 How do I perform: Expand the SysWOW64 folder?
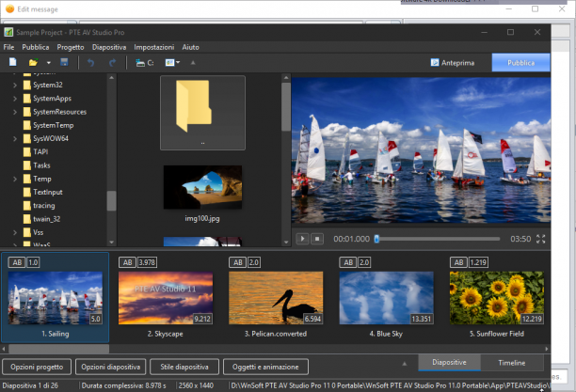15,139
